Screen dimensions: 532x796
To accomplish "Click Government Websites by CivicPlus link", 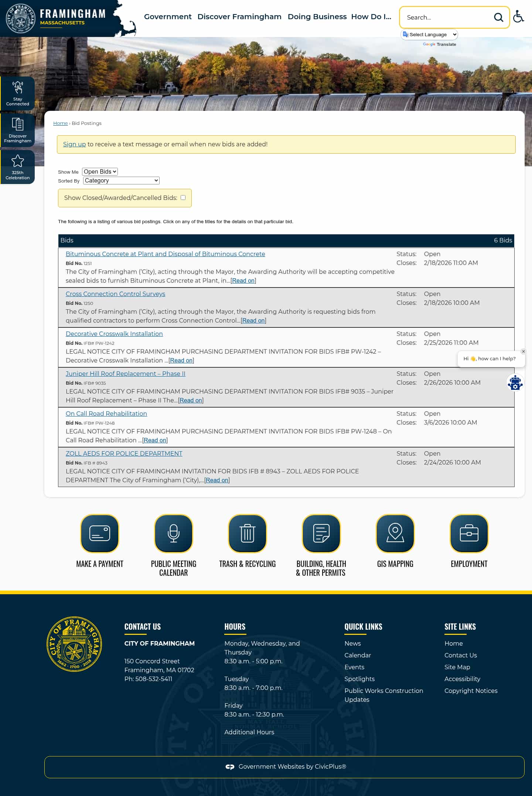I will (x=292, y=767).
